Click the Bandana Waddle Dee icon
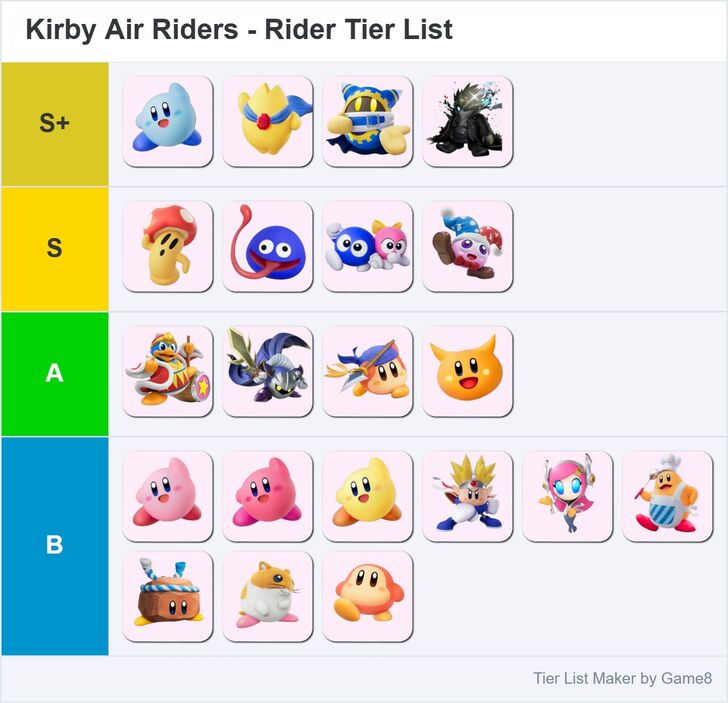This screenshot has height=703, width=728. pos(367,371)
